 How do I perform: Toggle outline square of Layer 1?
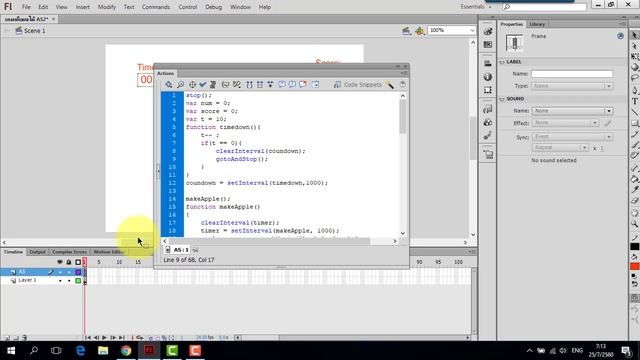point(78,281)
